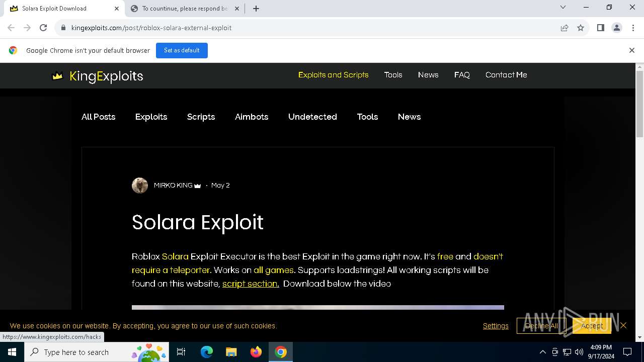Viewport: 644px width, 362px height.
Task: Click the share page icon in address bar
Action: 565,28
